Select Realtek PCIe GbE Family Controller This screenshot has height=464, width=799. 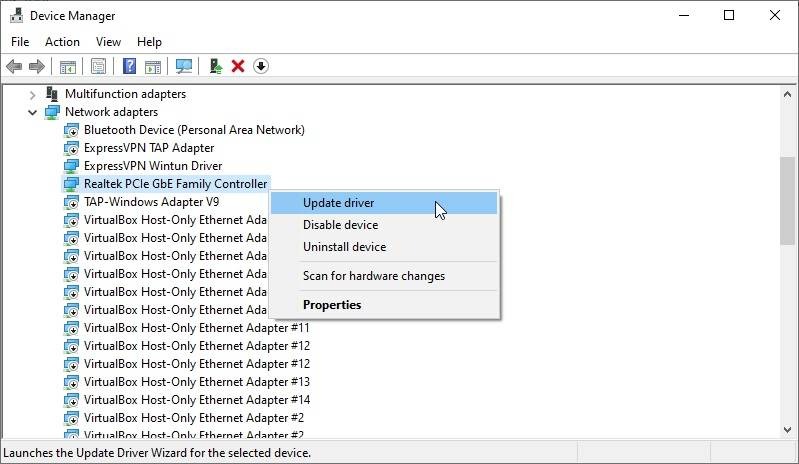[175, 184]
